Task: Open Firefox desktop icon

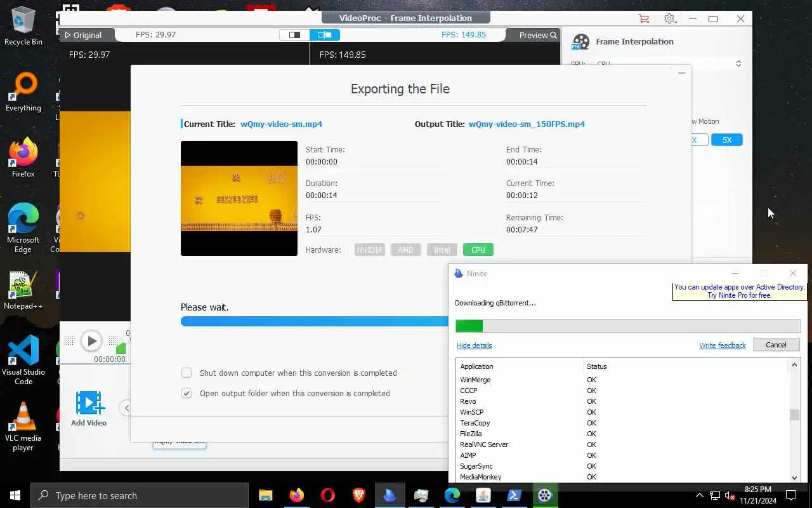Action: pos(23,158)
